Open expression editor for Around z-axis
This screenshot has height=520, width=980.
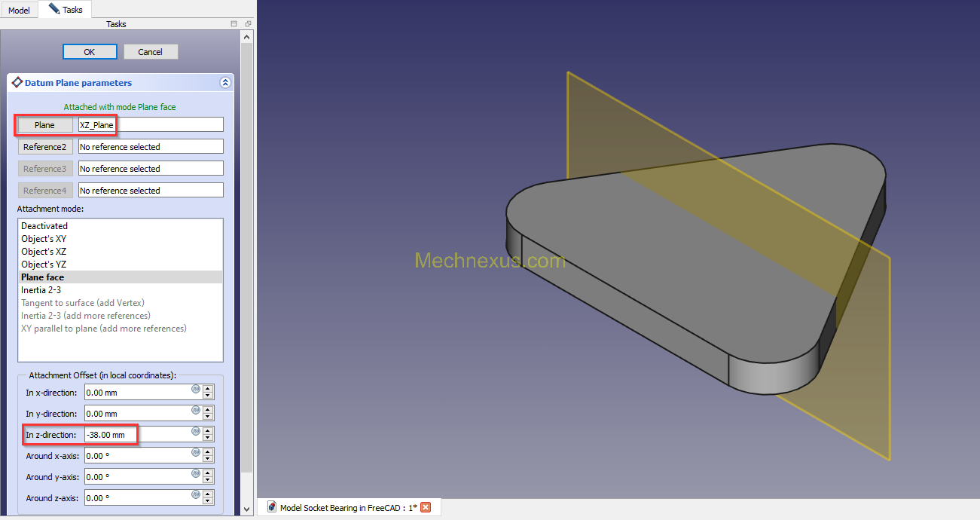click(196, 495)
